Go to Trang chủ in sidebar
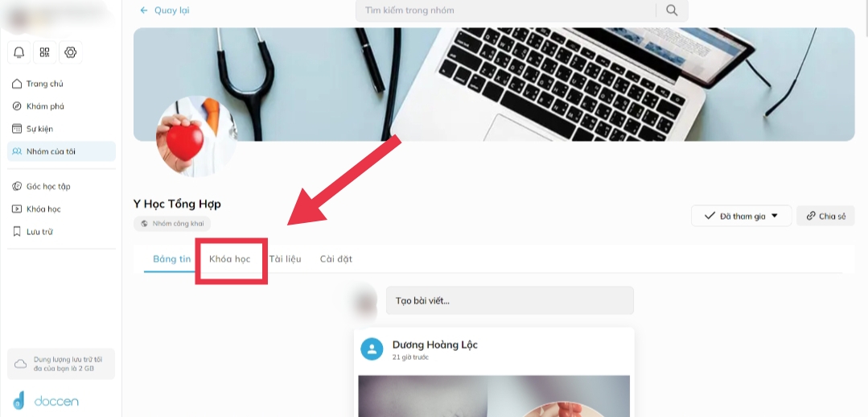The image size is (868, 417). pos(38,84)
